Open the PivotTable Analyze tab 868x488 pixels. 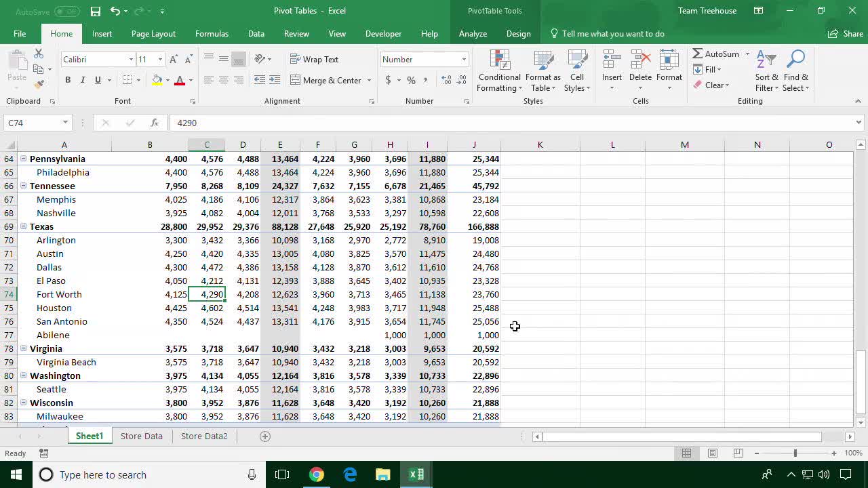[x=473, y=34]
